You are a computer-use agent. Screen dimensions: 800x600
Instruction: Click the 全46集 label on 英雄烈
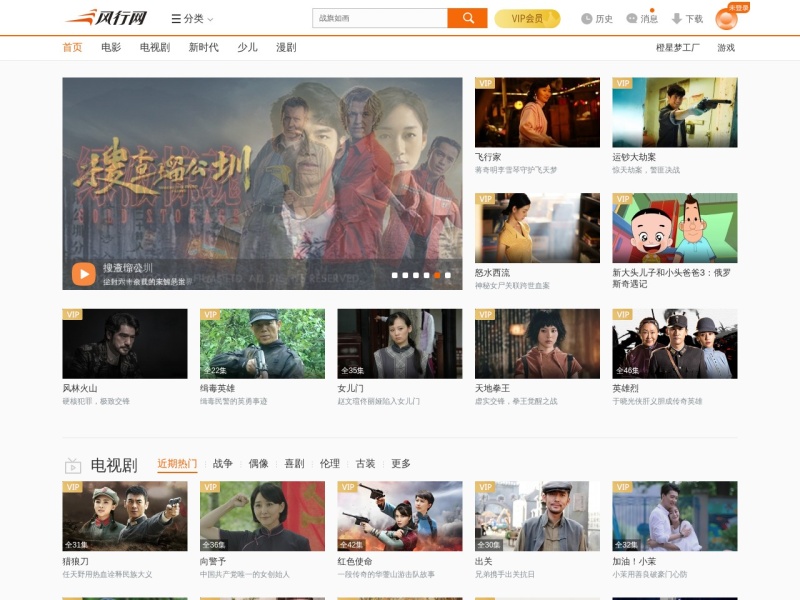pyautogui.click(x=628, y=370)
